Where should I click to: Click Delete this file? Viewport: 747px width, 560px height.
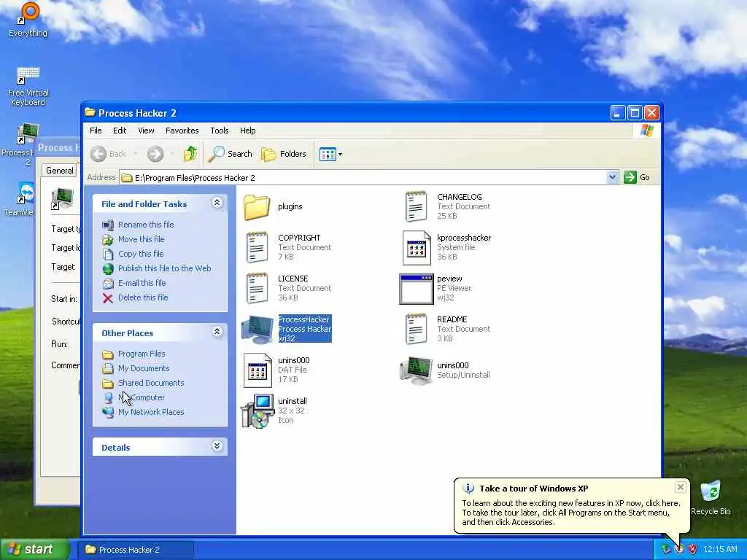click(143, 297)
